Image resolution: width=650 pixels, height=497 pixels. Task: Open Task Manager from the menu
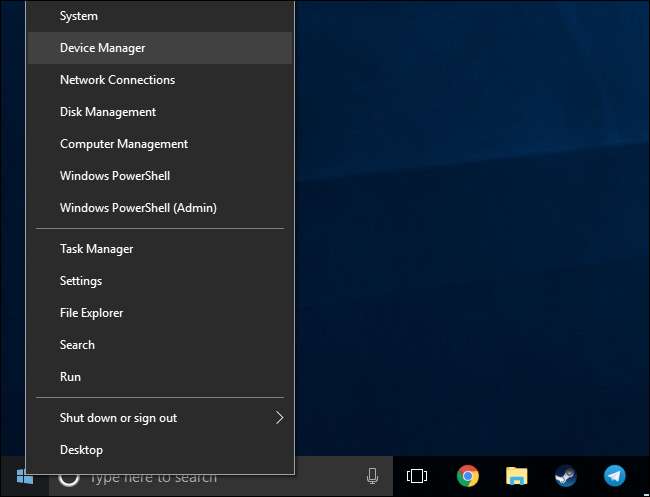click(96, 249)
